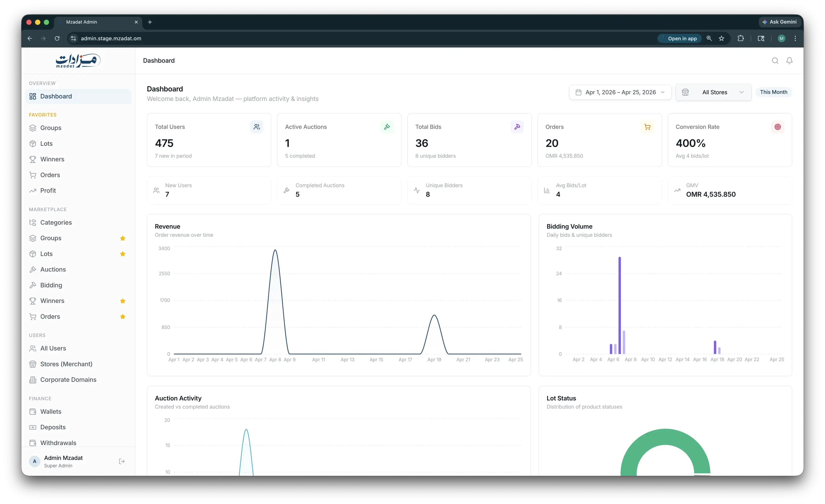Viewport: 825px width, 504px height.
Task: Open Bidding in the Marketplace section
Action: (78, 285)
